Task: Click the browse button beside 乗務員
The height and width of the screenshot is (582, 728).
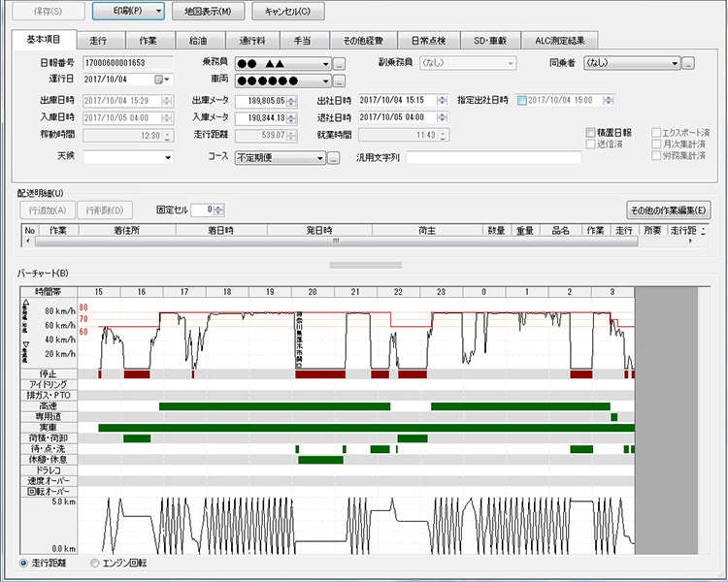Action: pyautogui.click(x=339, y=64)
